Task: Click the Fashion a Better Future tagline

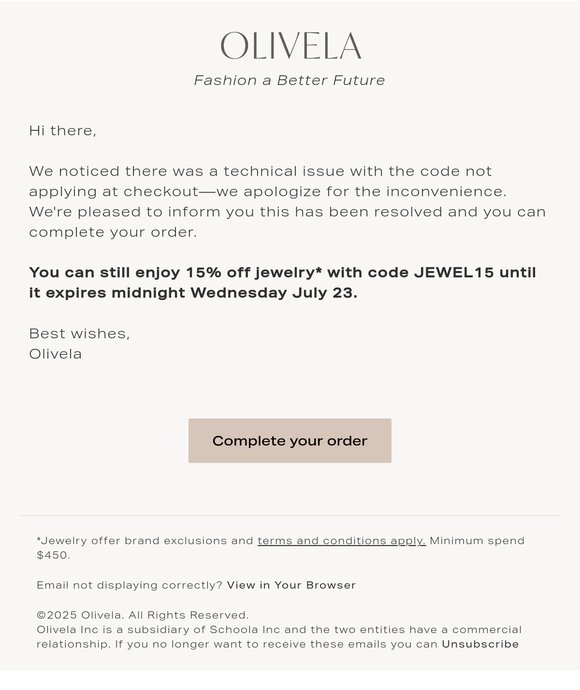Action: pos(289,80)
